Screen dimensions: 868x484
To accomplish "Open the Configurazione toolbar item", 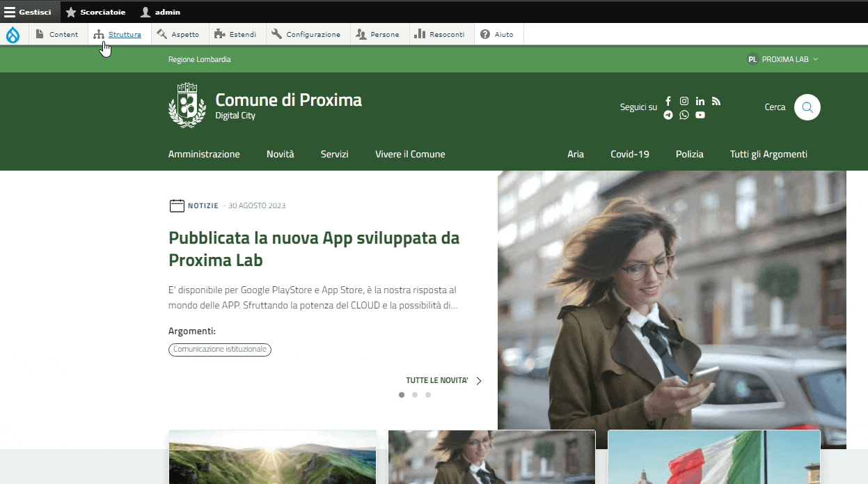I will tap(306, 35).
